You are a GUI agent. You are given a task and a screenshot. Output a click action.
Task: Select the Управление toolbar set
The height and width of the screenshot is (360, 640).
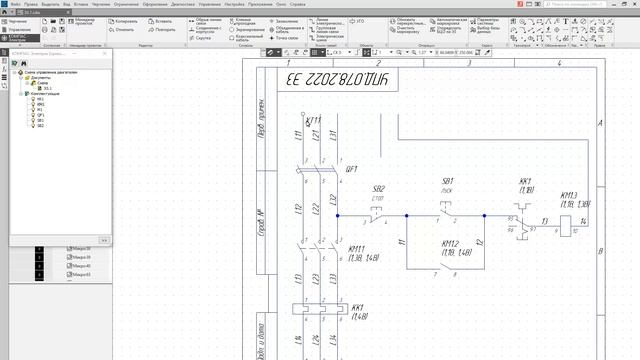click(16, 30)
